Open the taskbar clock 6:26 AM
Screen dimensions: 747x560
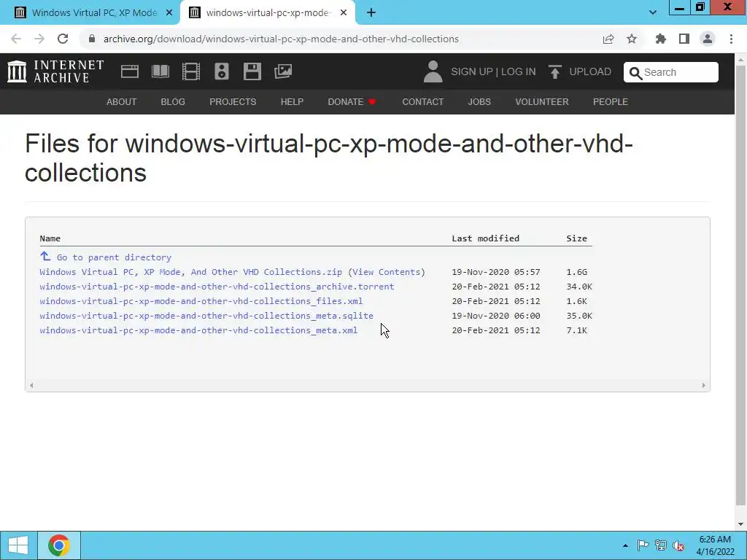click(x=715, y=545)
